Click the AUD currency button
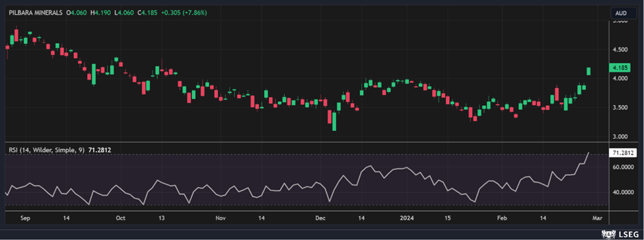Image resolution: width=644 pixels, height=240 pixels. (x=624, y=13)
